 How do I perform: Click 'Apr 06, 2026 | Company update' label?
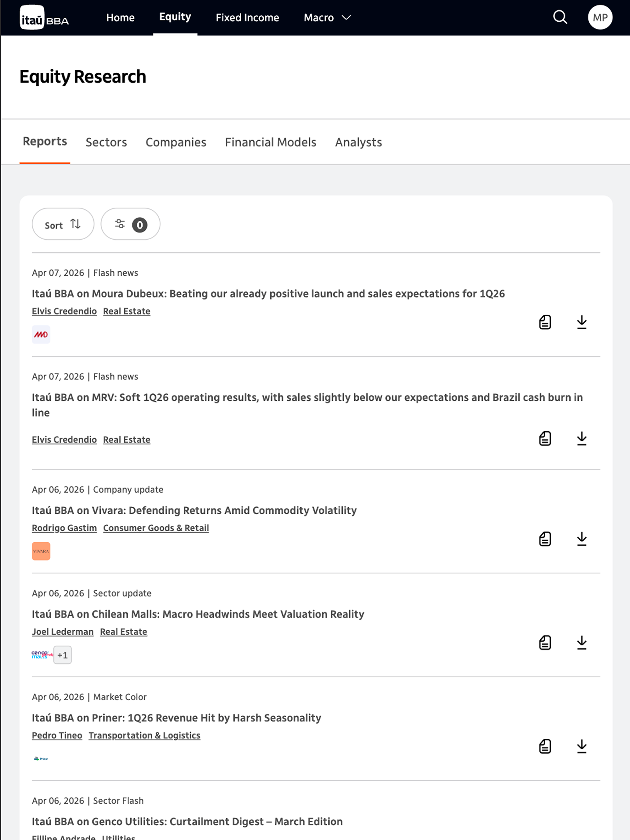tap(98, 490)
